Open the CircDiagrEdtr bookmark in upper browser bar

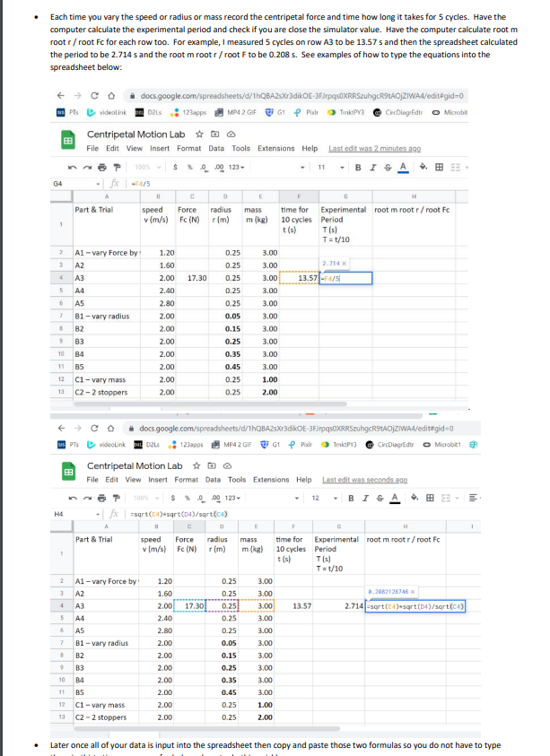[399, 112]
